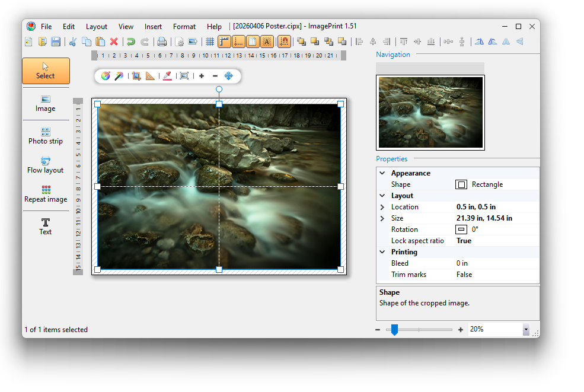Collapse the Appearance property group
Viewport: 584px width, 392px height.
pyautogui.click(x=382, y=173)
